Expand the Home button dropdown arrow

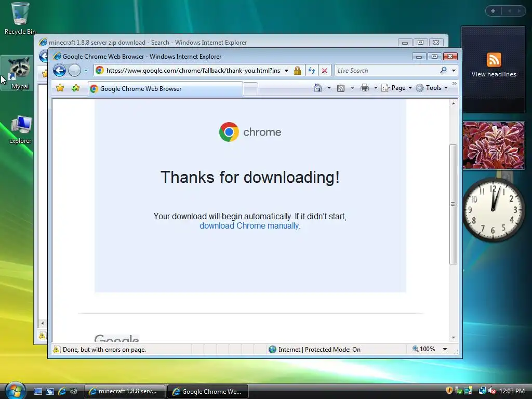[x=329, y=88]
